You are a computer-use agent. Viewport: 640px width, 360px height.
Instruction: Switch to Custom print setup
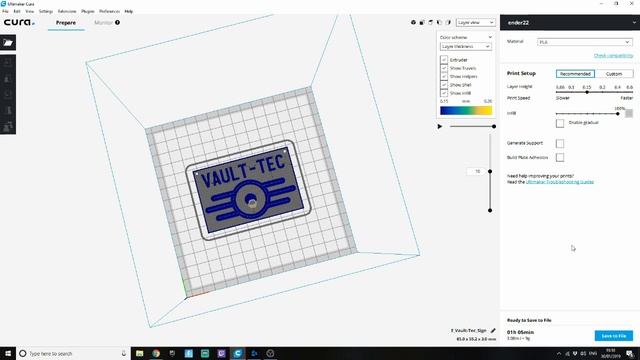pos(614,74)
